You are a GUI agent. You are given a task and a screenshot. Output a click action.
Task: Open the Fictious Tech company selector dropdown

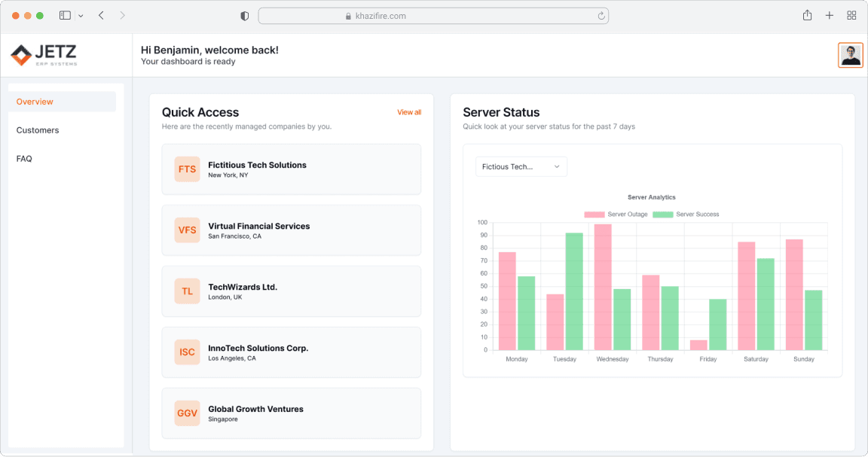[521, 166]
